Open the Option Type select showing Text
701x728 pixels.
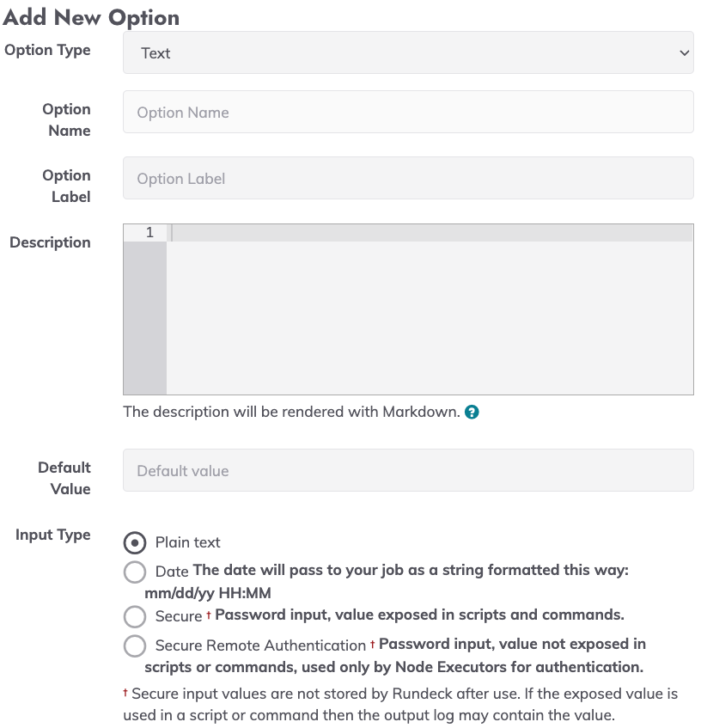pos(408,52)
